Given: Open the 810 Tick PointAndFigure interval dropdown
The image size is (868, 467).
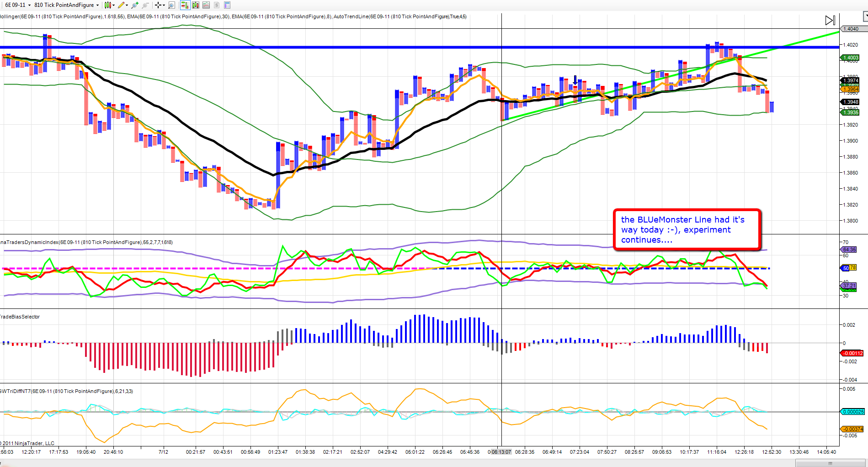Looking at the screenshot, I should tap(67, 5).
